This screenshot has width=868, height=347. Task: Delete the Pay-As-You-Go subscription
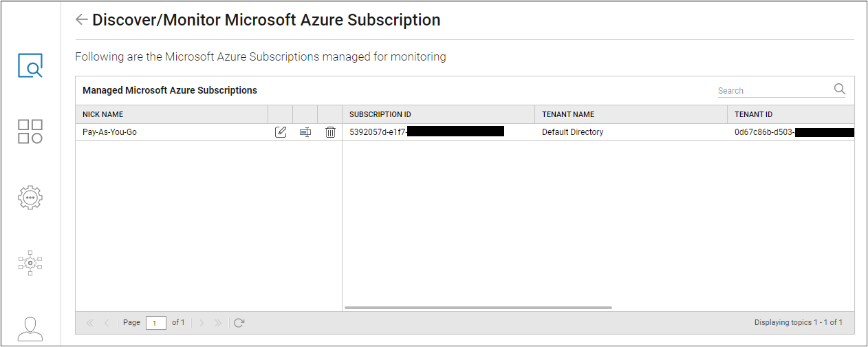coord(330,132)
